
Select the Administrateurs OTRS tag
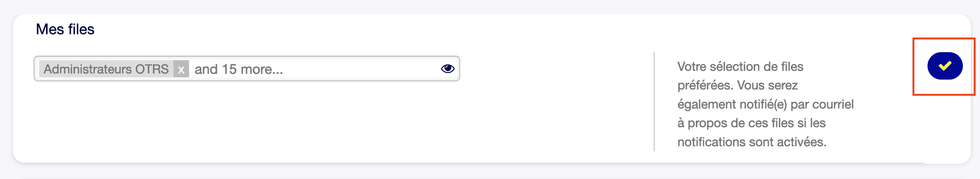click(x=106, y=69)
